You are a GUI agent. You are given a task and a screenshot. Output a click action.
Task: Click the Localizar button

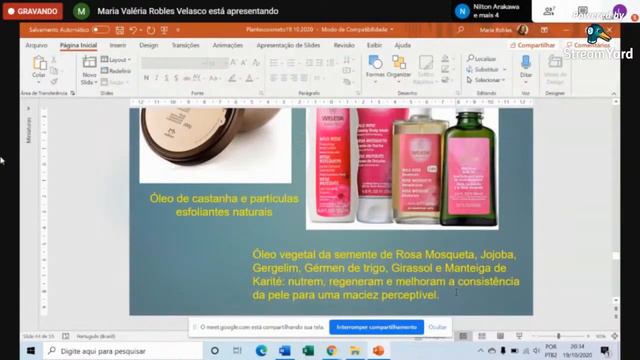[482, 59]
